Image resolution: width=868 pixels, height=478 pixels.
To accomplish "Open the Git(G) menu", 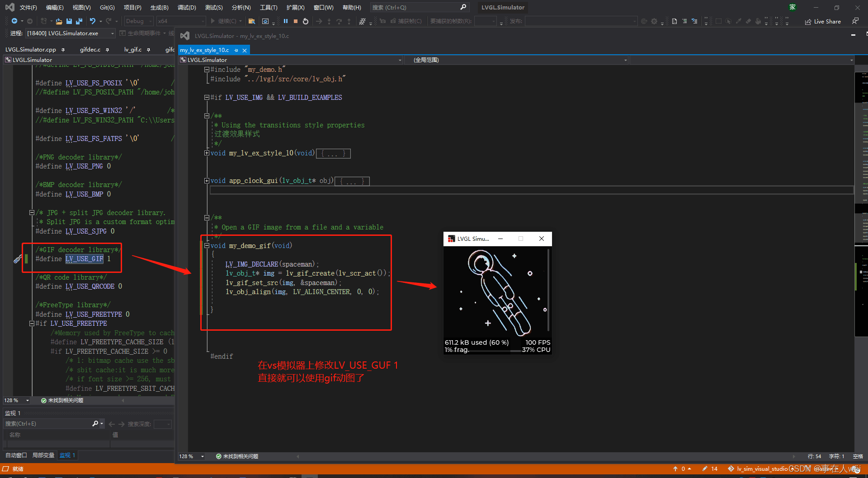I will tap(107, 7).
